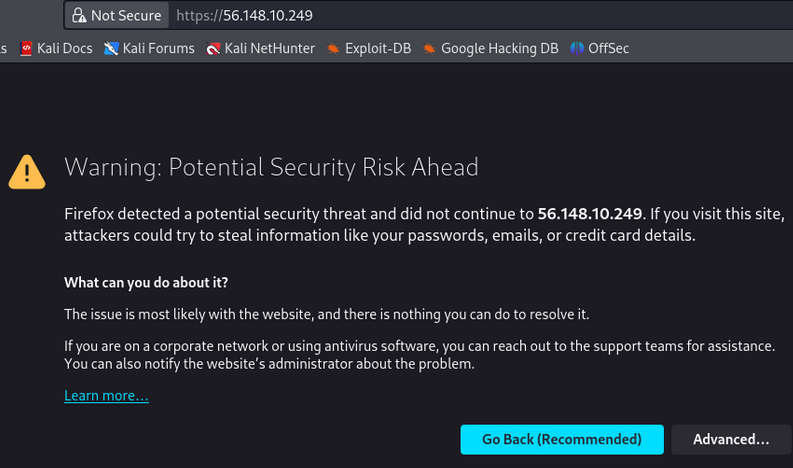Image resolution: width=793 pixels, height=468 pixels.
Task: Focus the URL field showing https://56.148.10.249
Action: click(480, 15)
